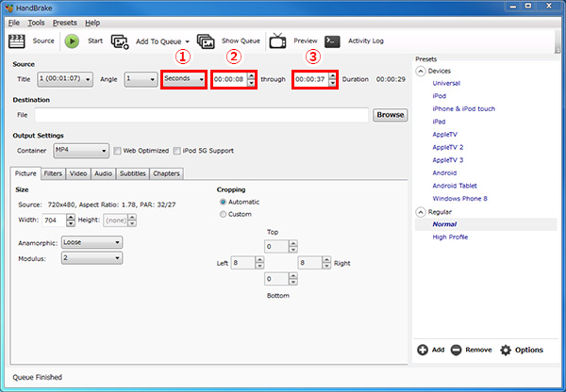Viewport: 566px width, 392px height.
Task: Open the Seconds range-type dropdown
Action: (184, 79)
